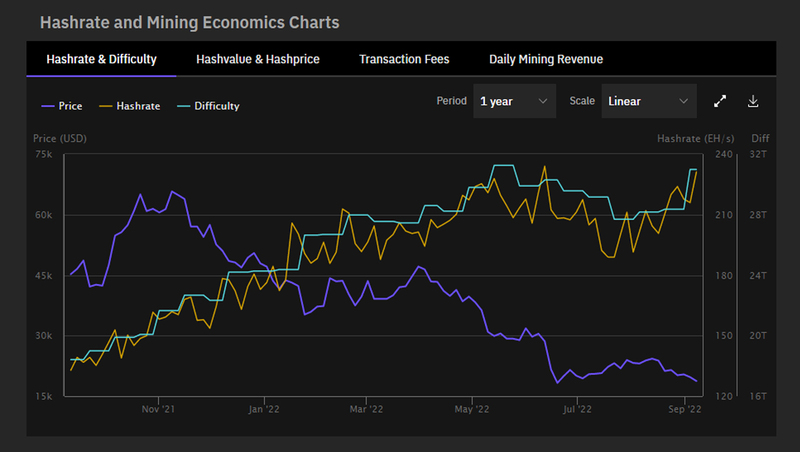Click the 16T difficulty axis label
Screen dimensions: 800x452
(758, 396)
